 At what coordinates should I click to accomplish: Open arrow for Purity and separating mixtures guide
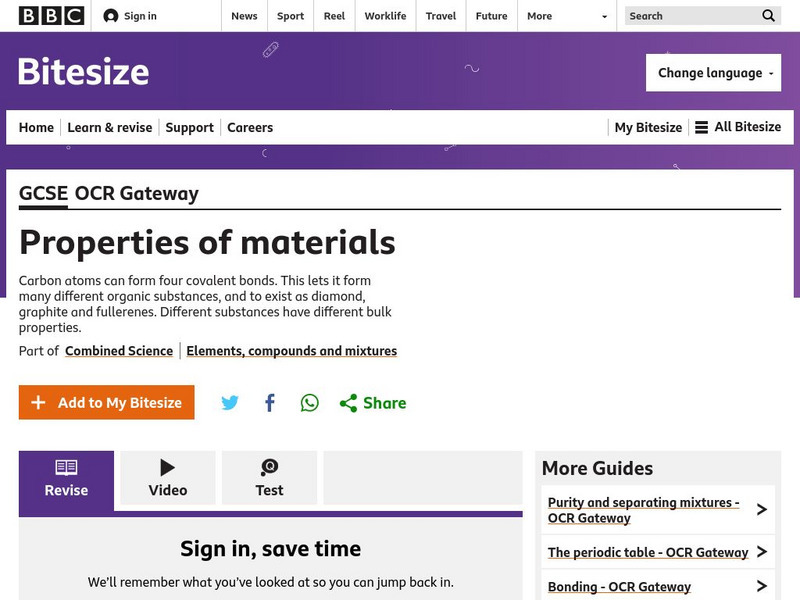(x=762, y=509)
